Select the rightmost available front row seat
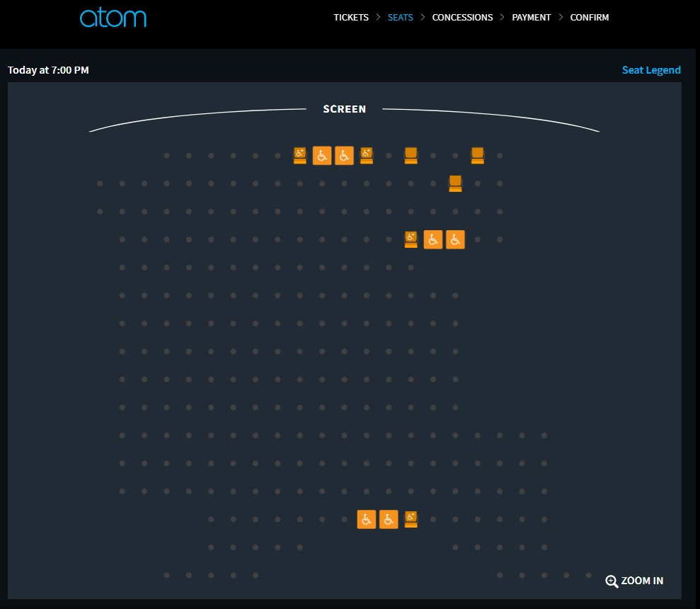The width and height of the screenshot is (700, 609). (478, 156)
